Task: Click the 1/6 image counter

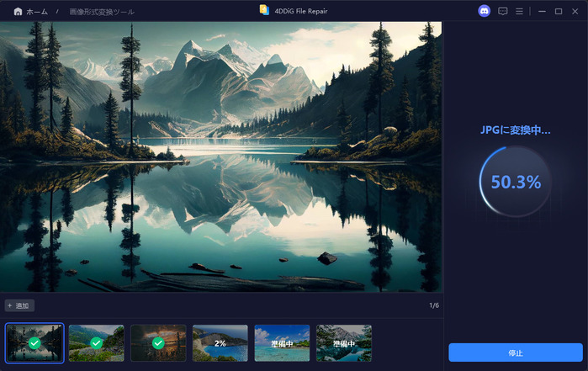Action: pyautogui.click(x=434, y=305)
